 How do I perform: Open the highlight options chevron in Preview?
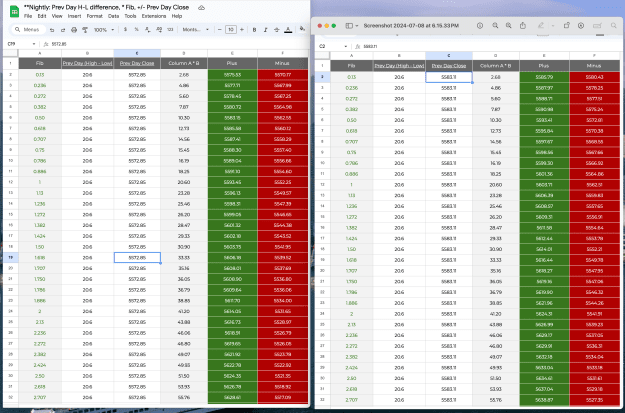tap(553, 26)
